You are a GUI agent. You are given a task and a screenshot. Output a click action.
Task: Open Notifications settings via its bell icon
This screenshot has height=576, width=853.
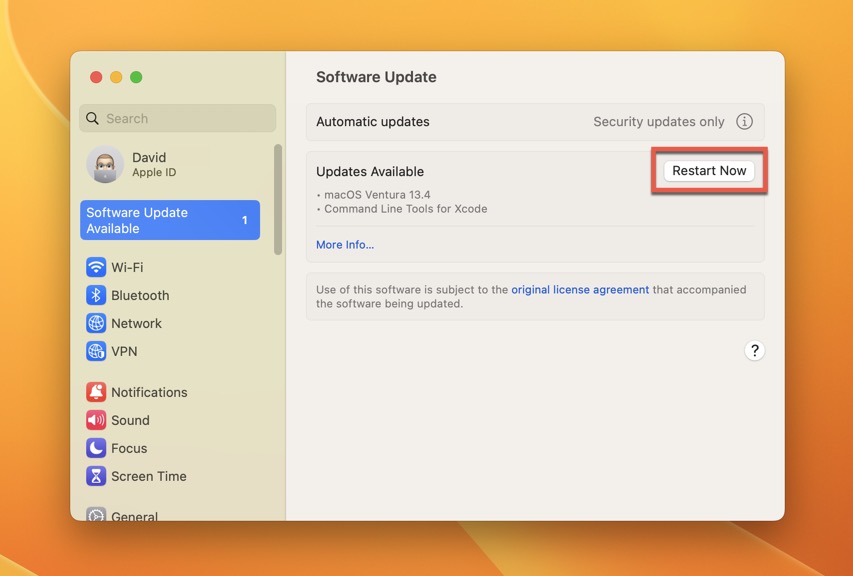(96, 392)
